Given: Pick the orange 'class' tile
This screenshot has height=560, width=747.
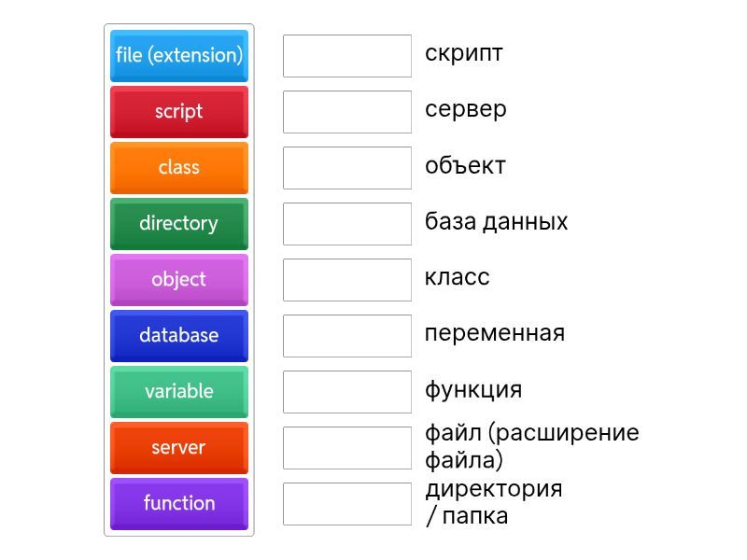Looking at the screenshot, I should coord(178,167).
